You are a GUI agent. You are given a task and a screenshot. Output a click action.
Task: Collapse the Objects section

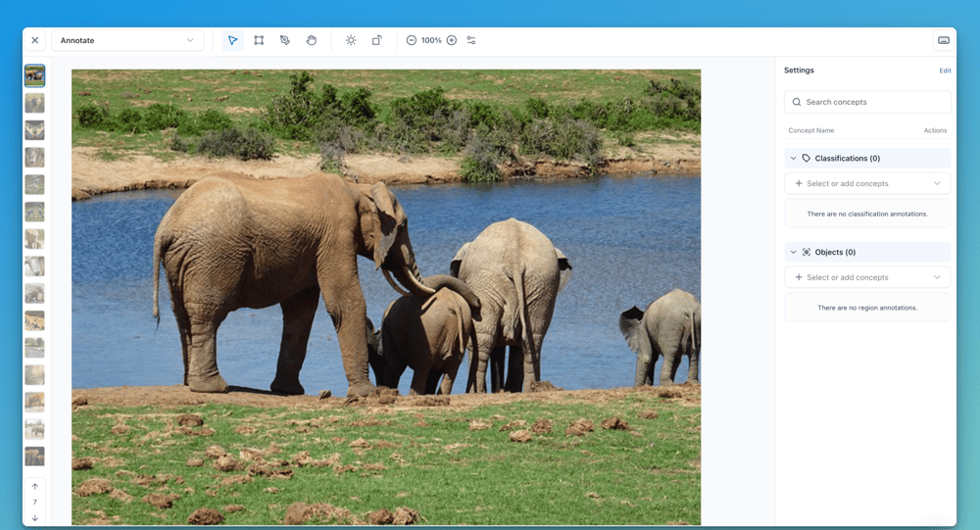pyautogui.click(x=793, y=252)
